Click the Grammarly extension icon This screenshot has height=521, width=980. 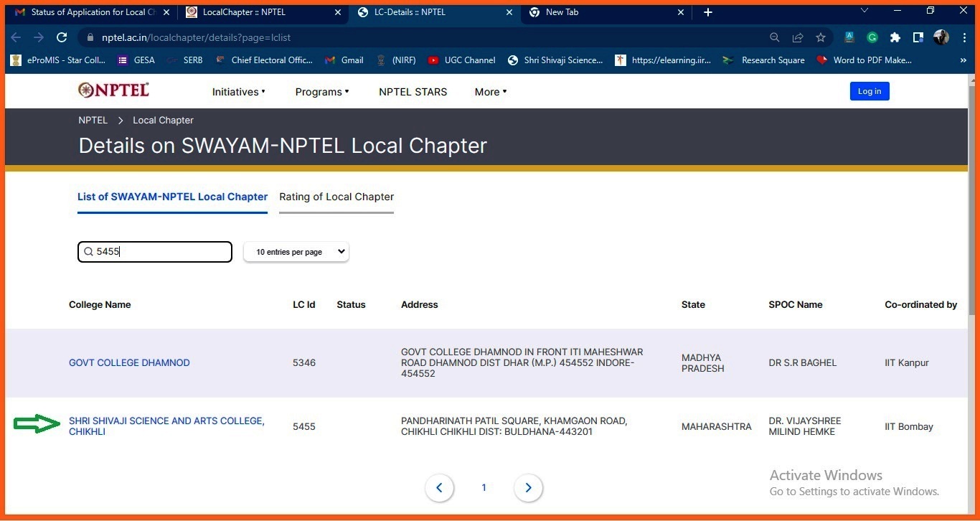pyautogui.click(x=872, y=37)
